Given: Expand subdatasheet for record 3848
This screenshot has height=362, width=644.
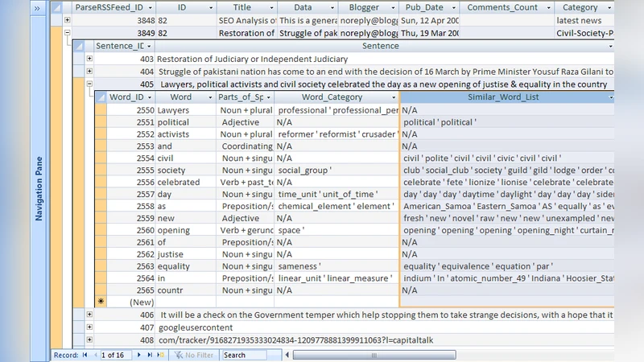Looking at the screenshot, I should pyautogui.click(x=68, y=19).
